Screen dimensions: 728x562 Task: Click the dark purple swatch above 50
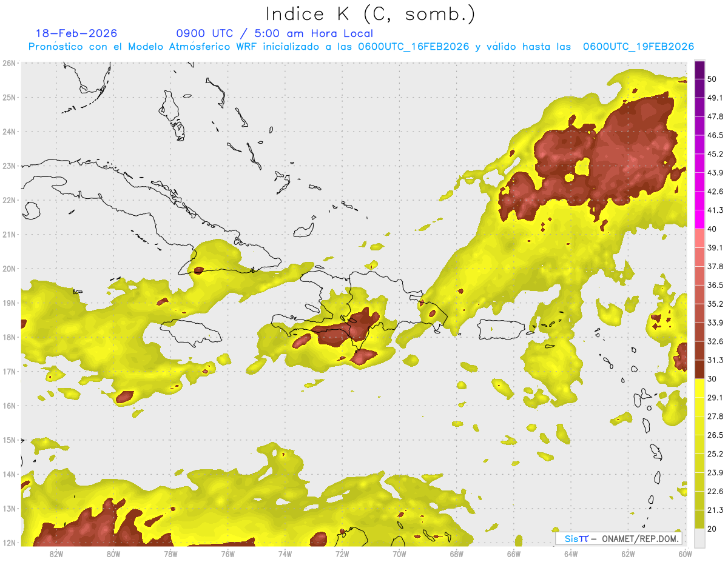699,70
